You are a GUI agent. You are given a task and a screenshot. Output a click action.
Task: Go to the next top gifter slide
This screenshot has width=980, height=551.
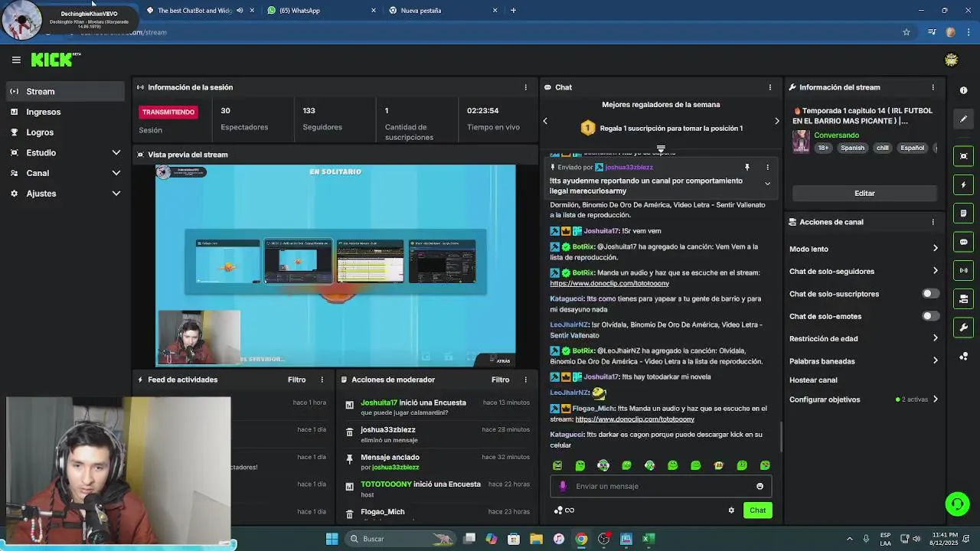[776, 121]
